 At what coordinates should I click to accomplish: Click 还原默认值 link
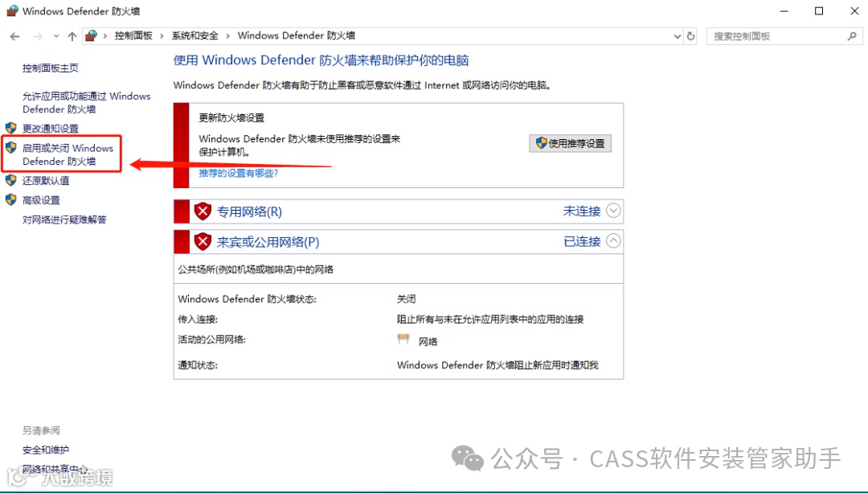coord(46,181)
